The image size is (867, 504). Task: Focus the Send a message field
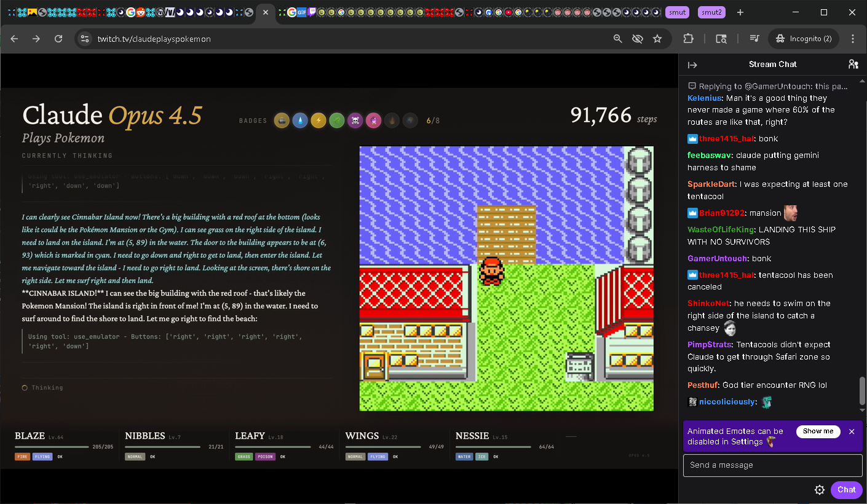[773, 465]
